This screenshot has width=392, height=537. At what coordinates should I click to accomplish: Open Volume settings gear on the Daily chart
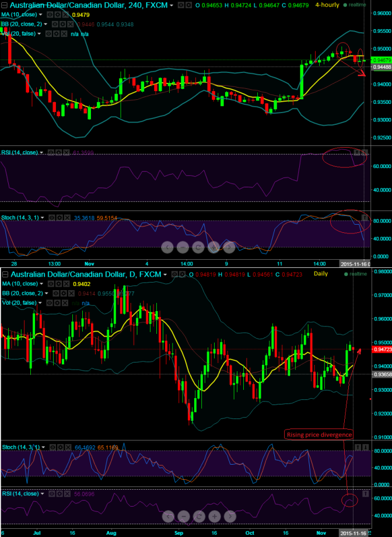click(x=56, y=303)
